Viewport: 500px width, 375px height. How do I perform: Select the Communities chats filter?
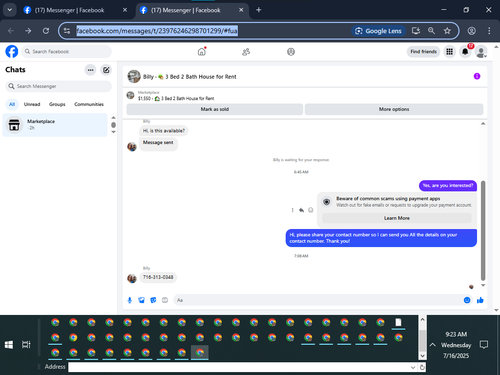point(89,104)
